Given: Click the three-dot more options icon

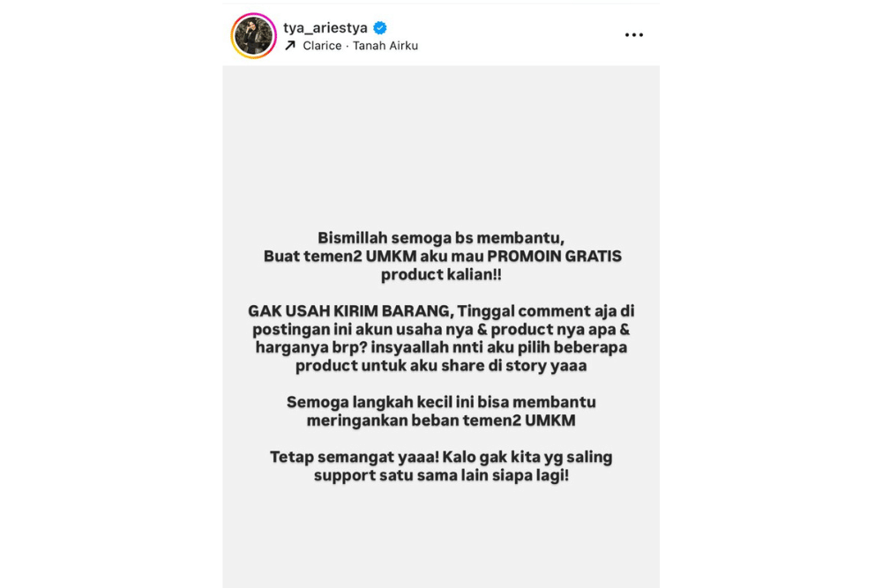Looking at the screenshot, I should tap(633, 34).
